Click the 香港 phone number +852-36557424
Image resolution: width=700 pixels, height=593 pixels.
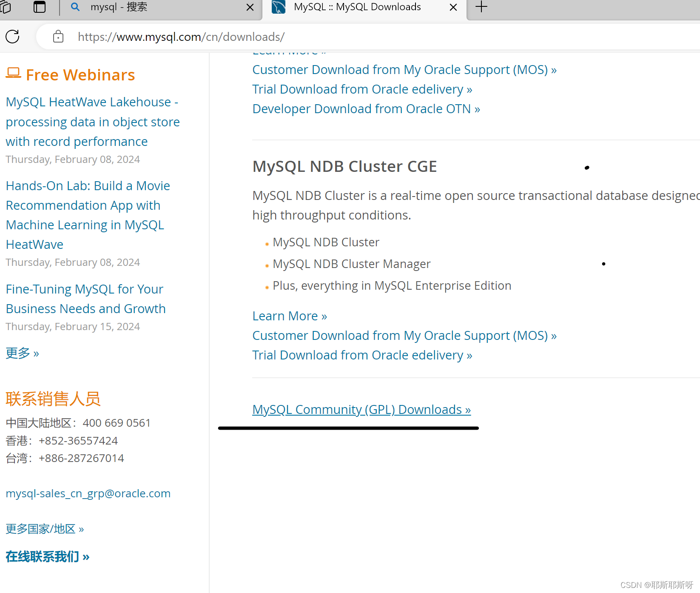click(78, 441)
